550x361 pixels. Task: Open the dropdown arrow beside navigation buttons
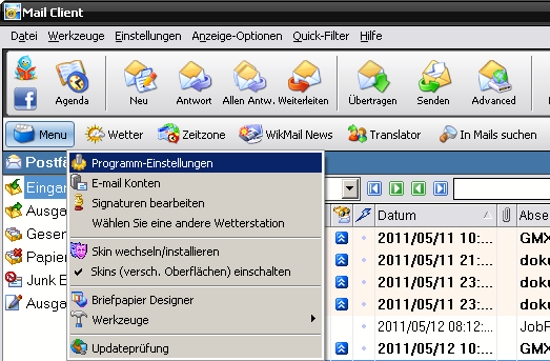(349, 188)
